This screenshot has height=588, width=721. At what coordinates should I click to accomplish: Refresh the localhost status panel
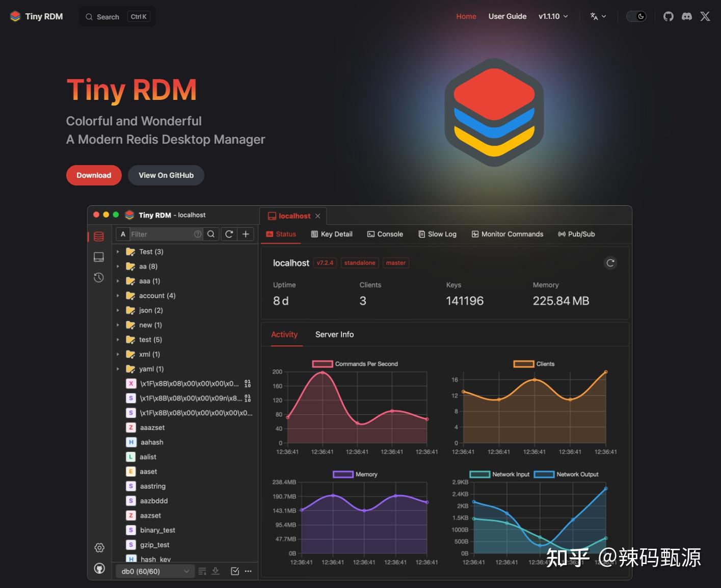(610, 263)
